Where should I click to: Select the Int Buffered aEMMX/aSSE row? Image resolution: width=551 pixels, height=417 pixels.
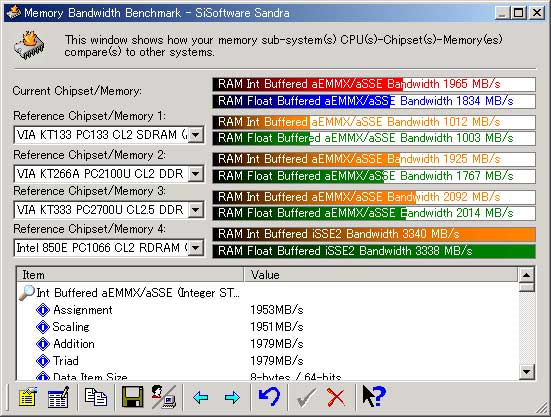(138, 293)
